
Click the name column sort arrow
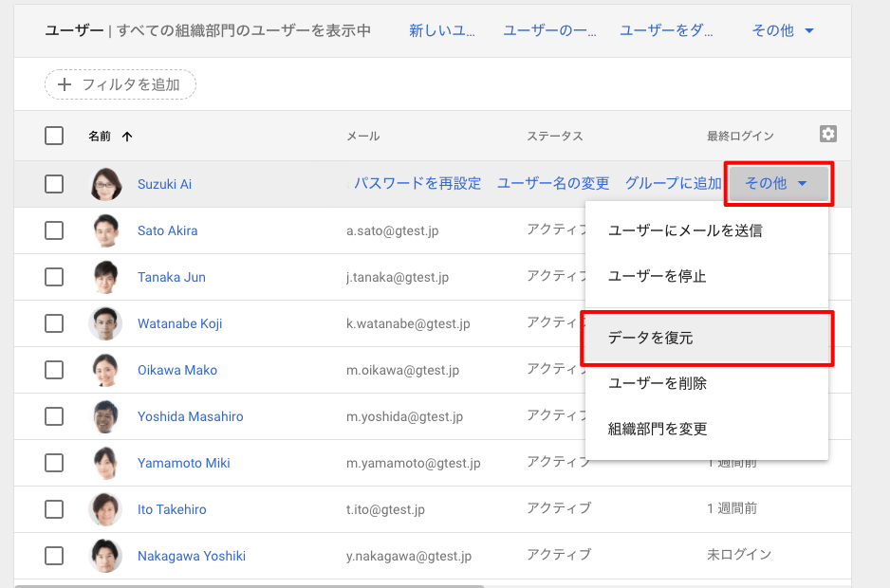click(x=127, y=137)
